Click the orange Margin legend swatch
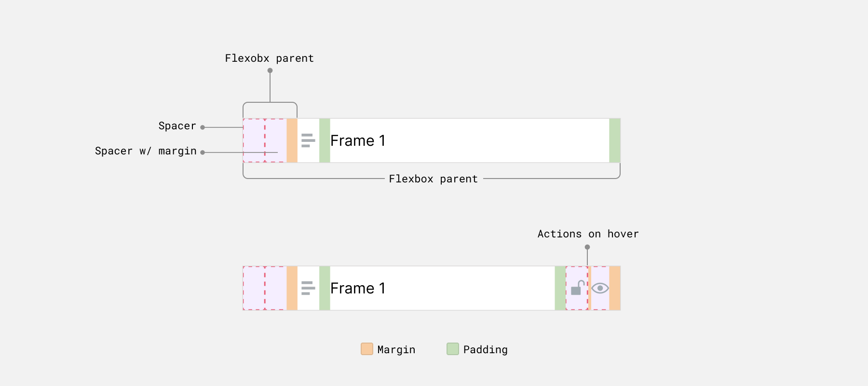This screenshot has width=868, height=386. [367, 349]
